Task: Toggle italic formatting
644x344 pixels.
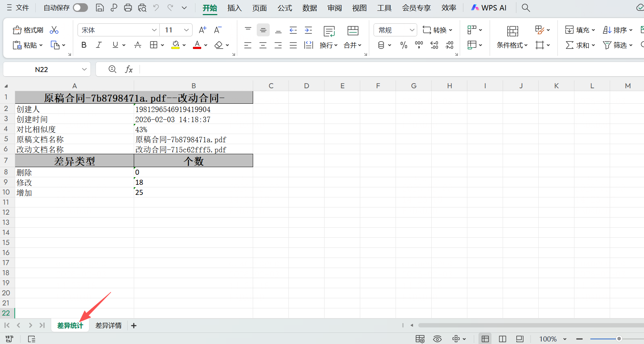Action: point(99,45)
